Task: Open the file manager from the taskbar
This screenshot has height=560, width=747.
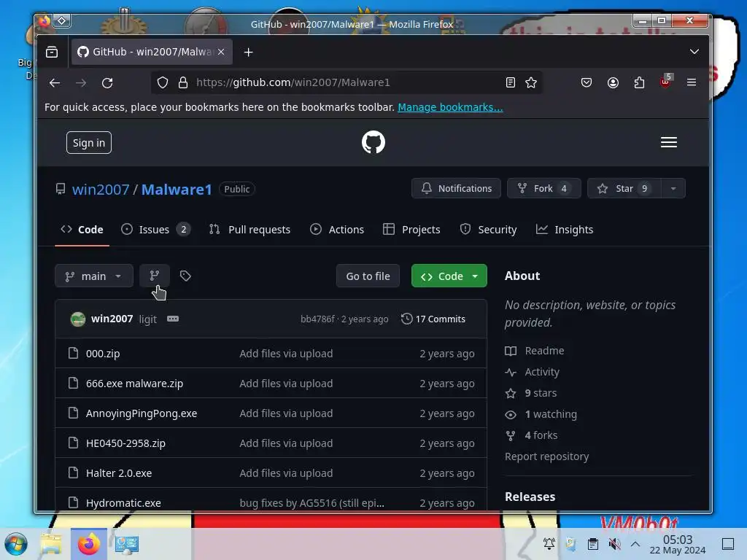Action: click(50, 544)
